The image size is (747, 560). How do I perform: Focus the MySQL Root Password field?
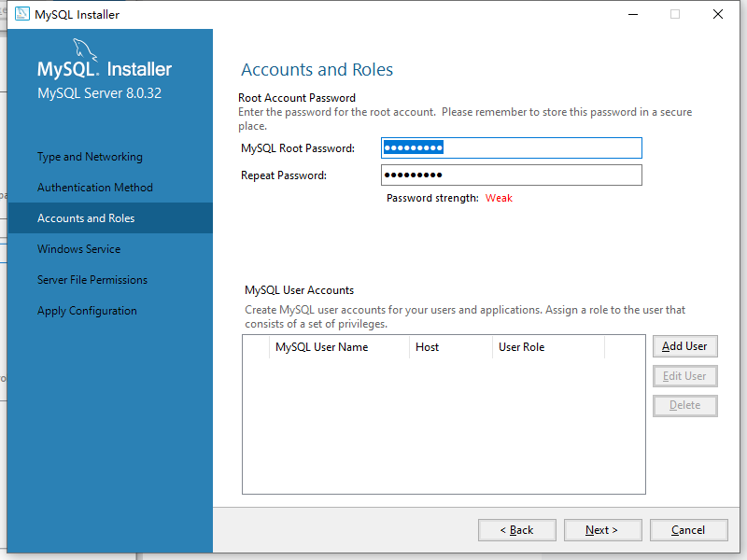[512, 148]
